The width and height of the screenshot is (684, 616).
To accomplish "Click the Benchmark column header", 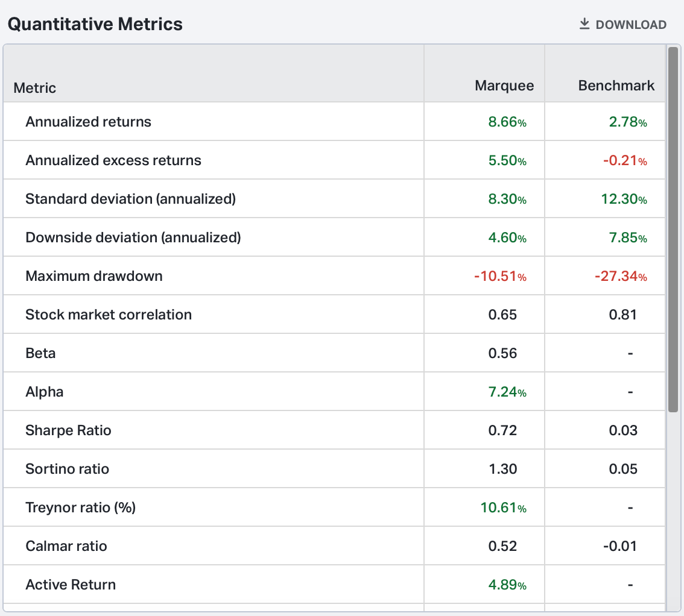I will (616, 86).
